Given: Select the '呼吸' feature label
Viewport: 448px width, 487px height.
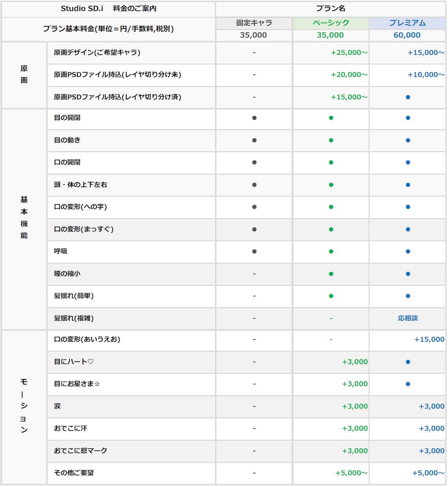Looking at the screenshot, I should click(x=60, y=251).
